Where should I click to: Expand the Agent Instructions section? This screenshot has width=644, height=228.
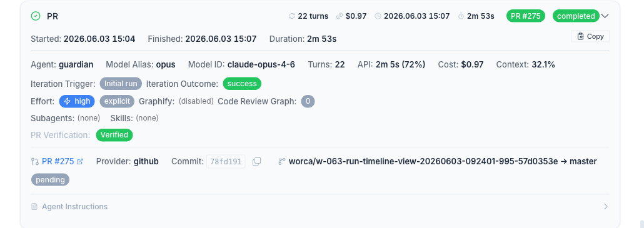320,207
